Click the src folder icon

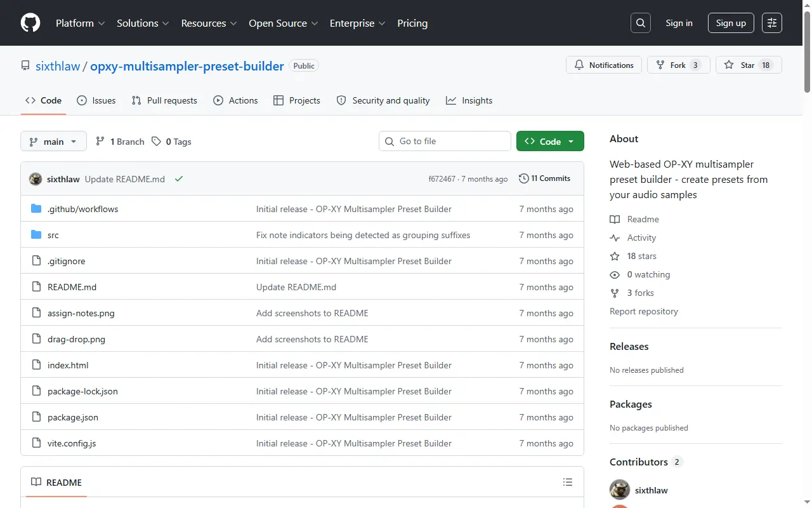click(x=36, y=235)
